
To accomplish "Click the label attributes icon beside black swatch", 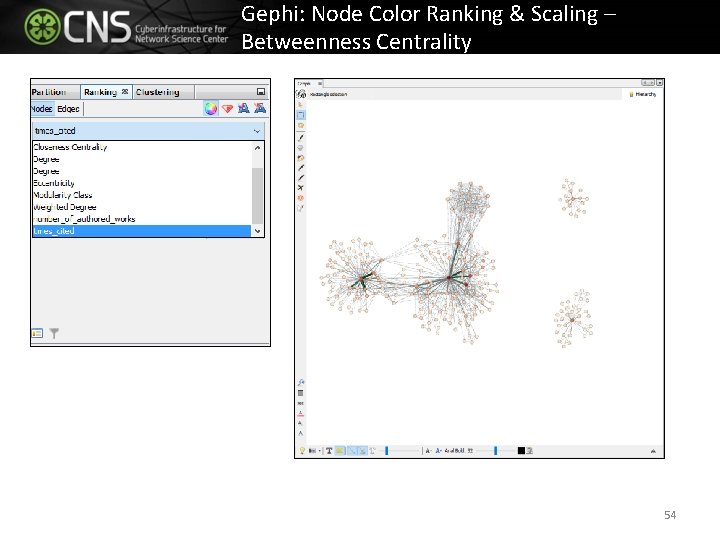I will pos(529,451).
